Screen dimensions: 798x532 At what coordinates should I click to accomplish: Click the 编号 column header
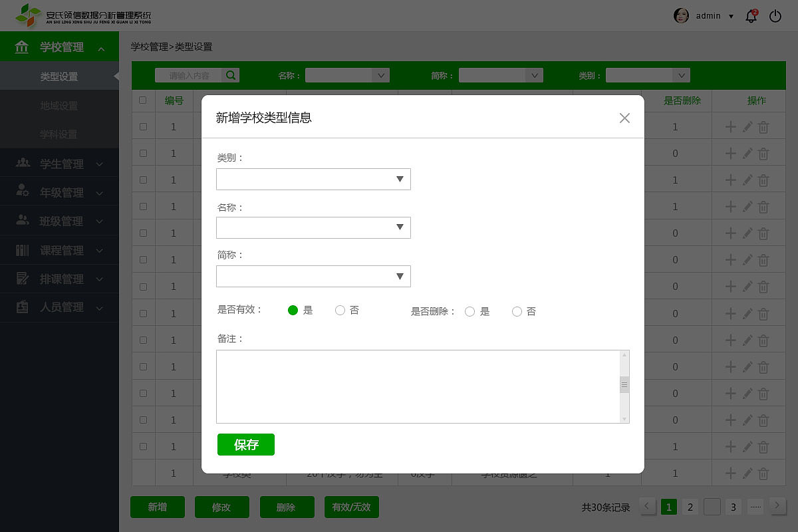[174, 100]
